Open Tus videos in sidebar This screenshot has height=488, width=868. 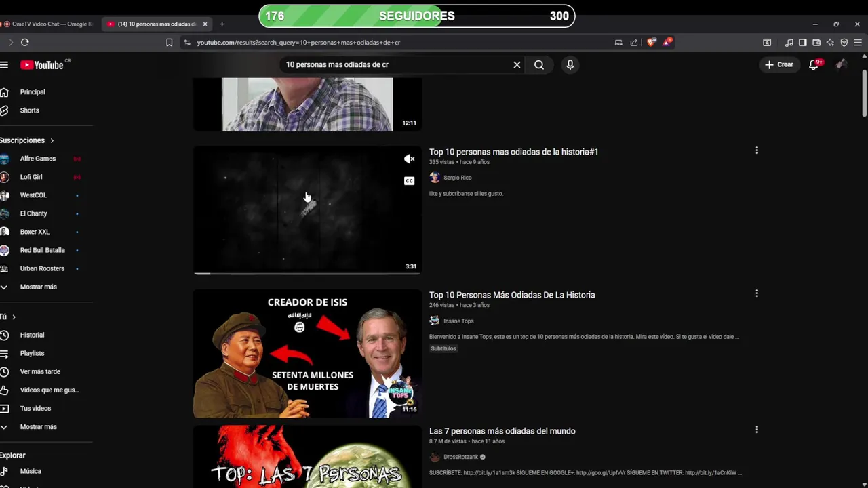(35, 408)
